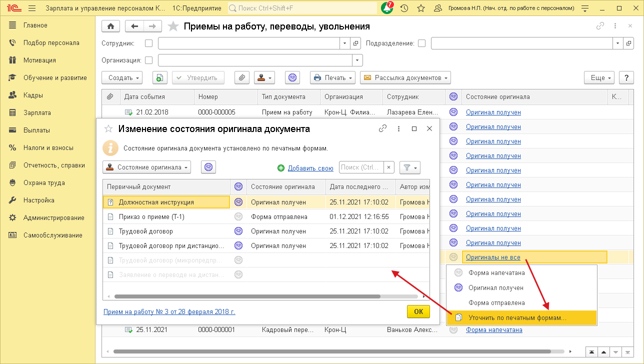Open Состояние оригинала dropdown in dialog
This screenshot has height=364, width=644.
(146, 167)
